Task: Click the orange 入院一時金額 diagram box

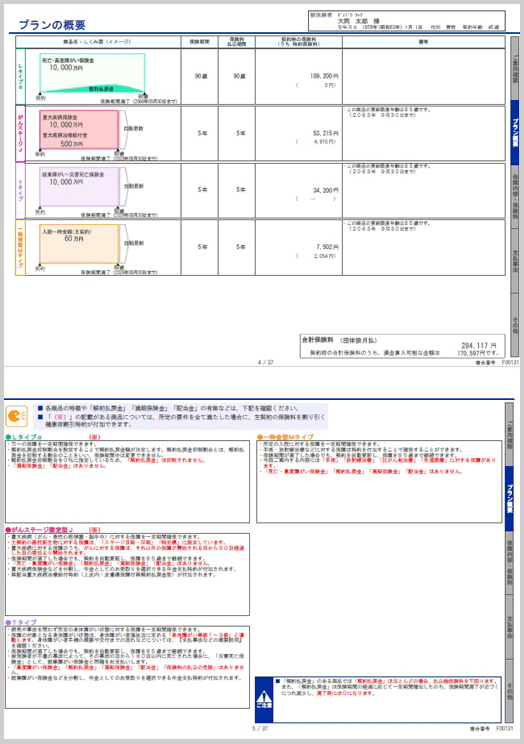Action: [79, 244]
